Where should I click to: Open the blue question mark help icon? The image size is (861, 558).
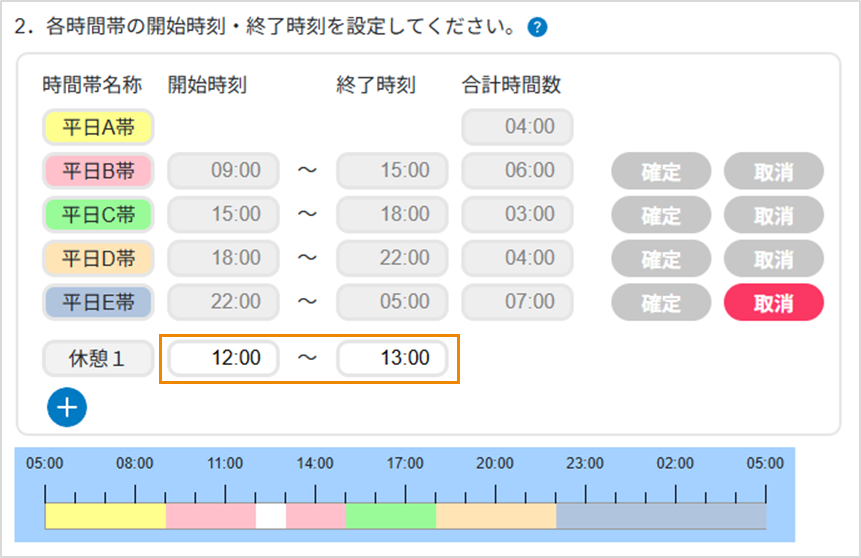pos(537,27)
